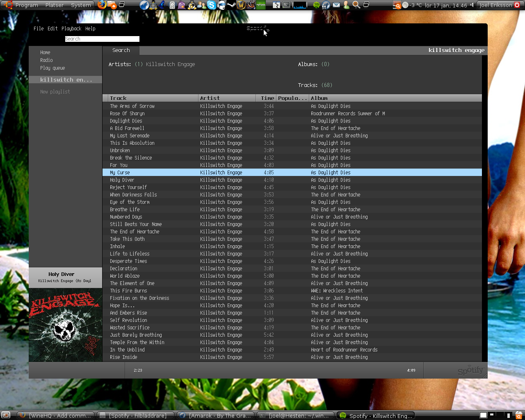Open the system monitor graph applet
The height and width of the screenshot is (420, 525).
tap(300, 5)
